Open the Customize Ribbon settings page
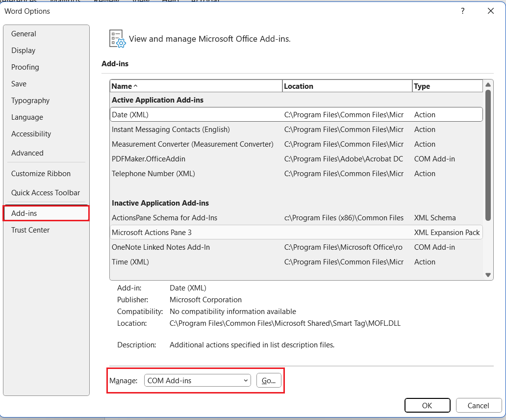Screen dimensions: 506x420 click(x=41, y=173)
